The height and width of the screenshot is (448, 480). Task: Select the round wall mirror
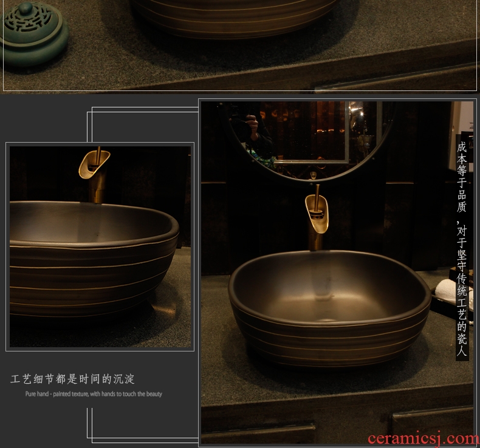click(310, 140)
